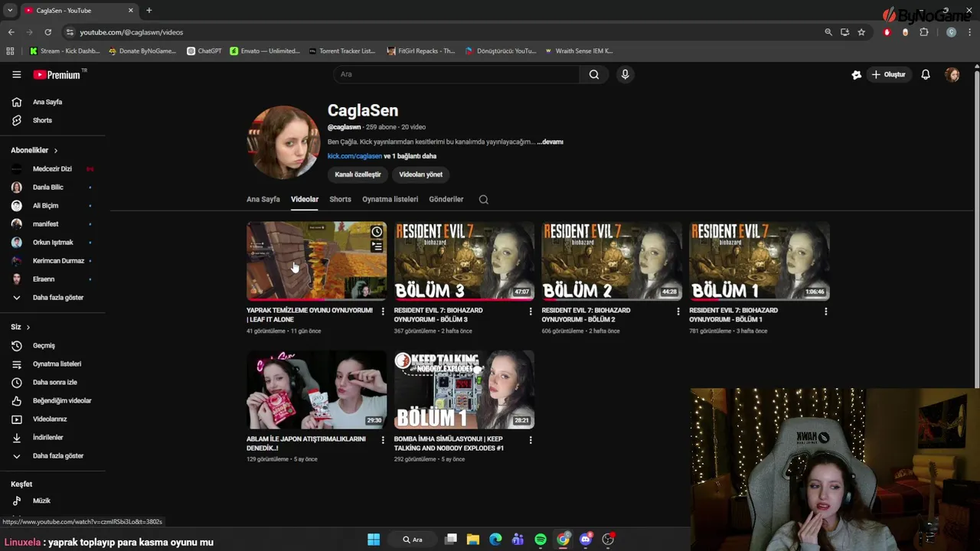Activate voice search microphone
Screen dimensions: 980x551
(625, 74)
